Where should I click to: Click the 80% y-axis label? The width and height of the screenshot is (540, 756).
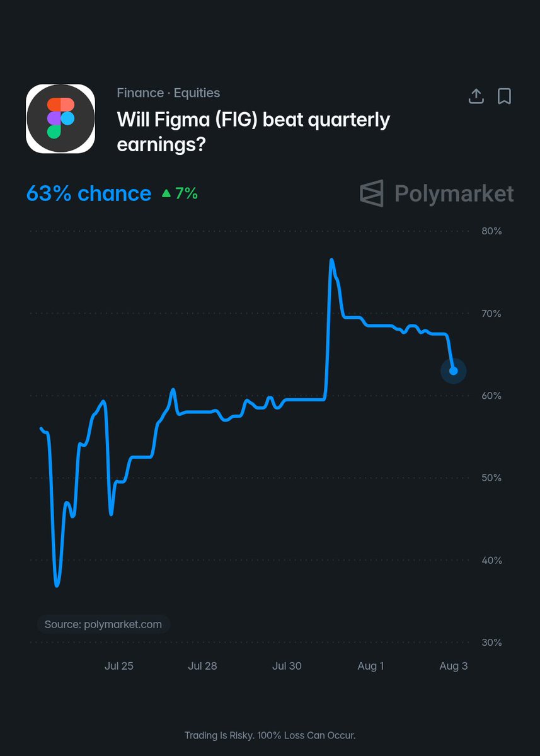point(491,231)
